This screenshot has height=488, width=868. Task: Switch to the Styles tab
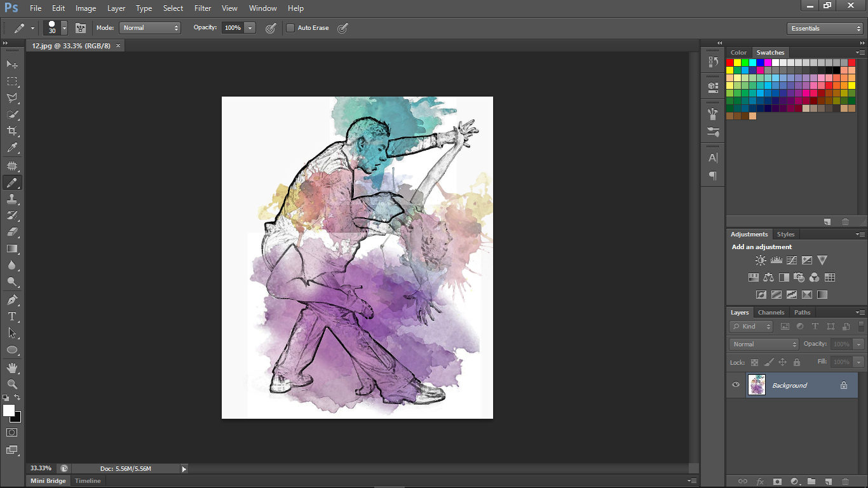pyautogui.click(x=786, y=234)
